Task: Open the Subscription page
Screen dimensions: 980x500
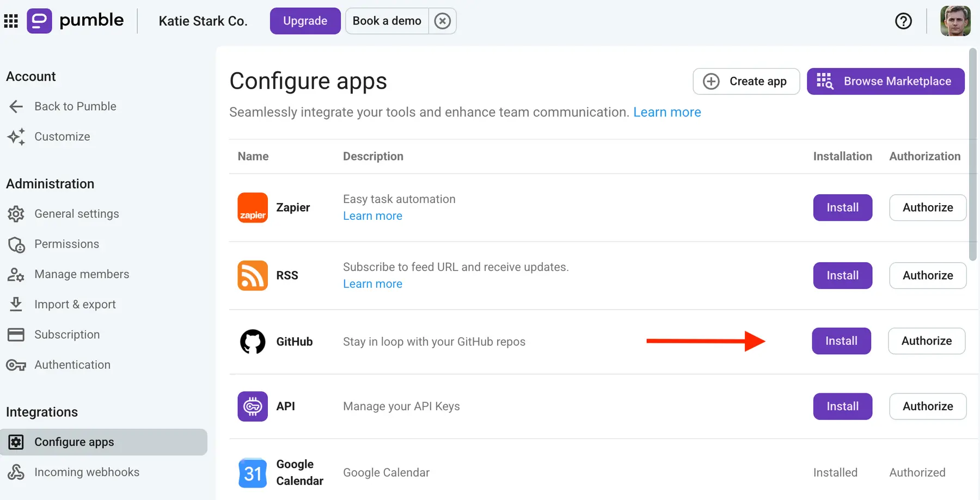Action: pos(67,335)
